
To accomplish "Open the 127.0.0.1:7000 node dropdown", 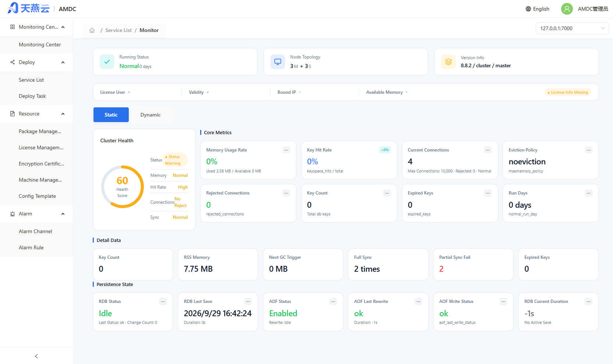I will pyautogui.click(x=572, y=28).
